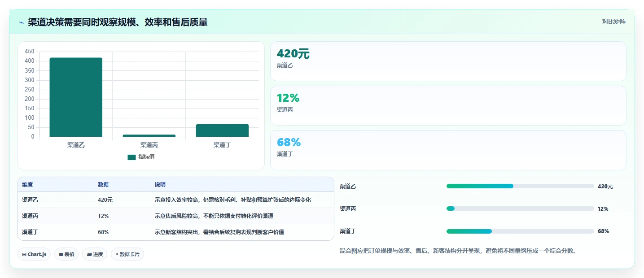Click the 渠道丙 cell in table
This screenshot has height=278, width=644.
(x=30, y=216)
